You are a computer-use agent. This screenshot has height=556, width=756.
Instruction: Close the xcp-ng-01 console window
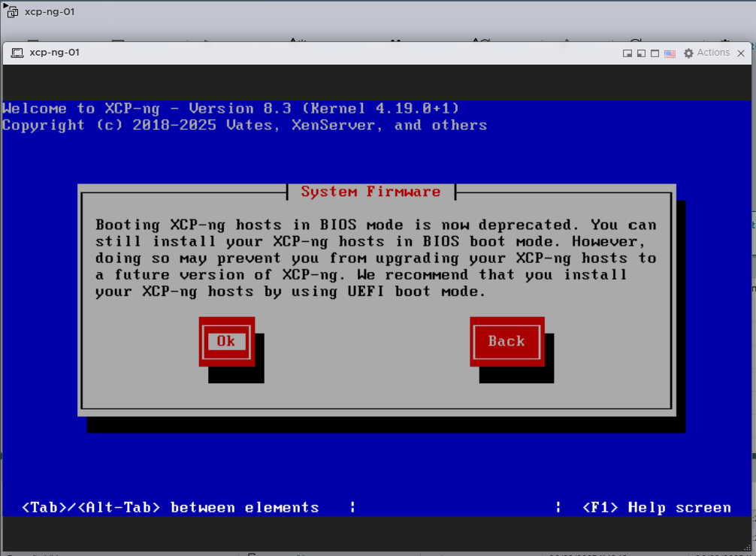(x=742, y=53)
